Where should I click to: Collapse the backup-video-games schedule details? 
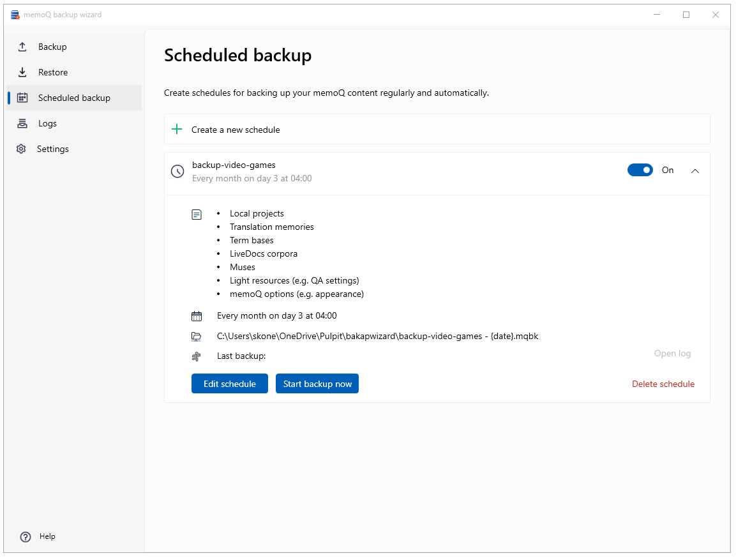click(x=695, y=171)
